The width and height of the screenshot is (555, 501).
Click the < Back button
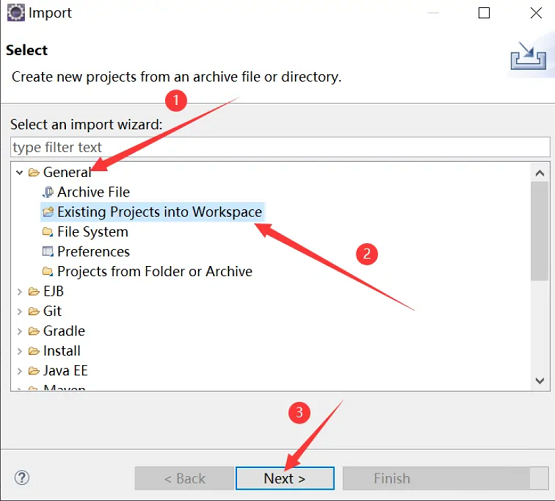(x=184, y=478)
